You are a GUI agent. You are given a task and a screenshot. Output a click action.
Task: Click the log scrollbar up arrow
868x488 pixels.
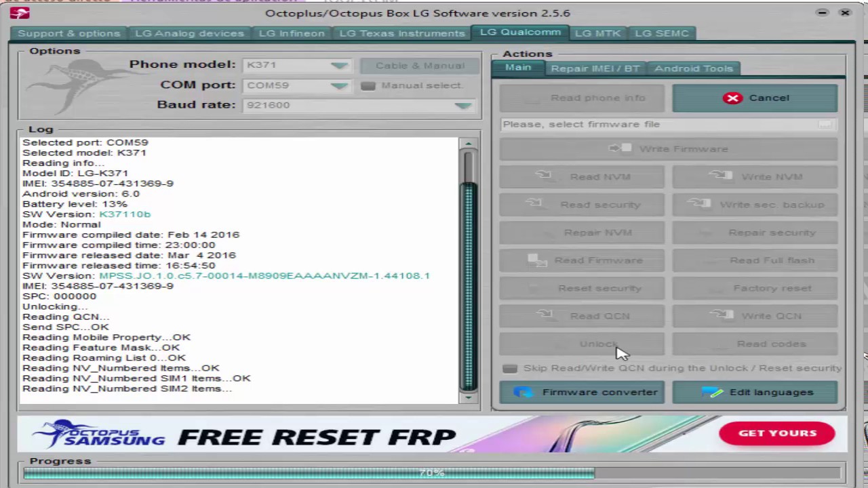tap(468, 144)
